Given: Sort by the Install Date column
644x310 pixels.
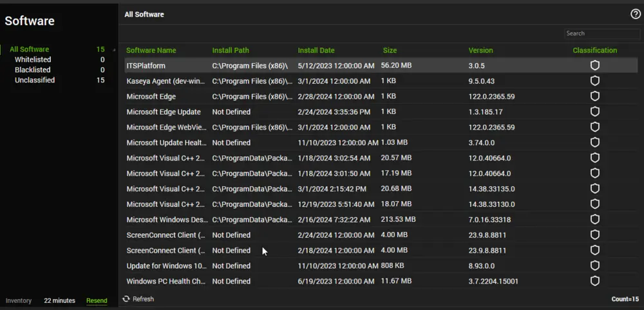Looking at the screenshot, I should [316, 50].
